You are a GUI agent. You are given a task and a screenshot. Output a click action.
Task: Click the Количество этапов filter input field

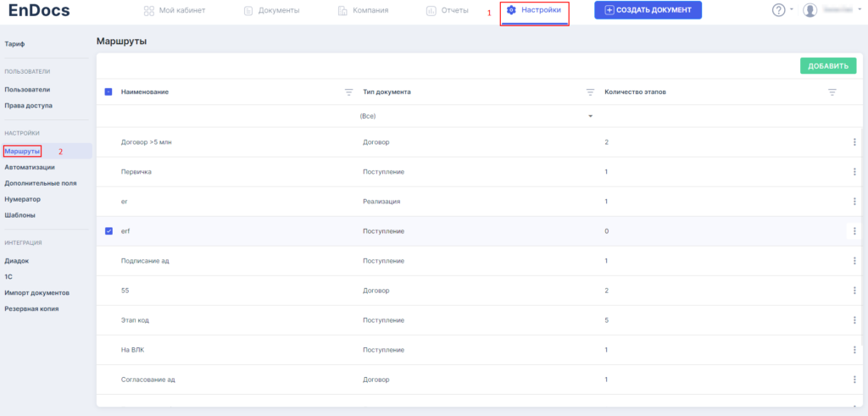[720, 116]
